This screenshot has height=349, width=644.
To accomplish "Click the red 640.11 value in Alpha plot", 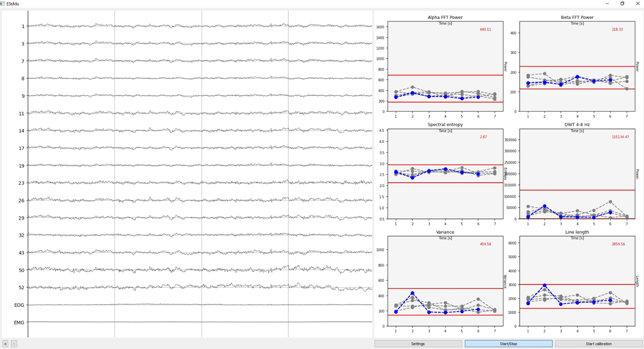I will coord(485,29).
